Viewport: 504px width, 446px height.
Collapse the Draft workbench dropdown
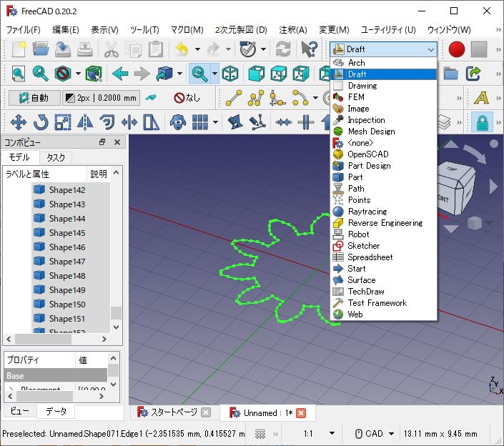point(430,49)
